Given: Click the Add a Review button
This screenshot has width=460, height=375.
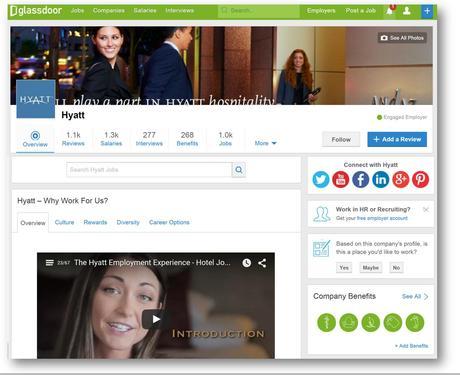Looking at the screenshot, I should click(397, 139).
